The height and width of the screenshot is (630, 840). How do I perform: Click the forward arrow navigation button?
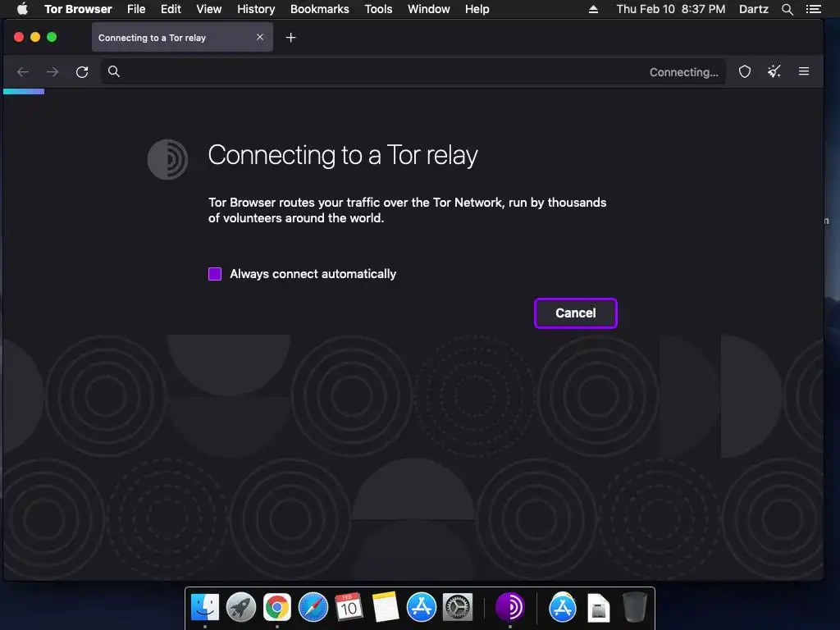52,72
